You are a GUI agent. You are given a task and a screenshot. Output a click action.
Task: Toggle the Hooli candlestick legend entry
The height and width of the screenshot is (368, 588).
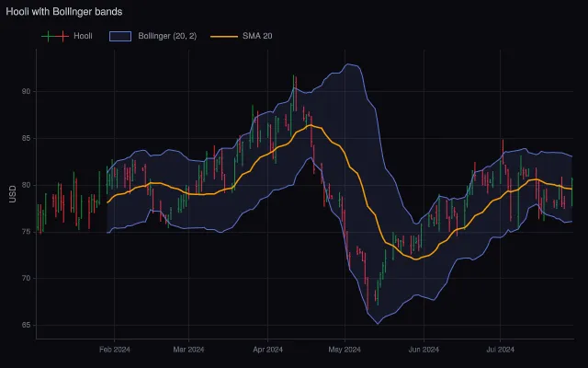[x=67, y=36]
